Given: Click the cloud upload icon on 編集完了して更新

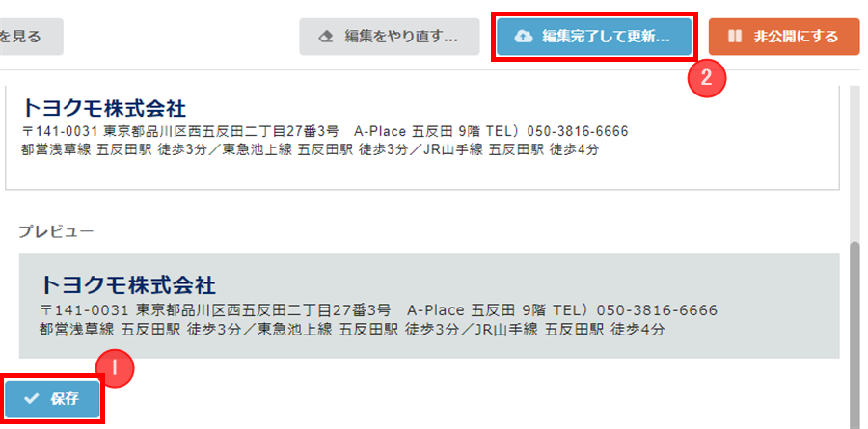Looking at the screenshot, I should point(522,37).
